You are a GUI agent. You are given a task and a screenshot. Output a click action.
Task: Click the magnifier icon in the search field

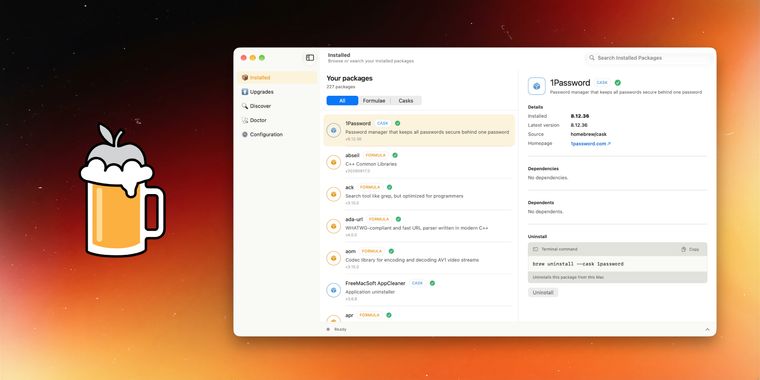[592, 58]
